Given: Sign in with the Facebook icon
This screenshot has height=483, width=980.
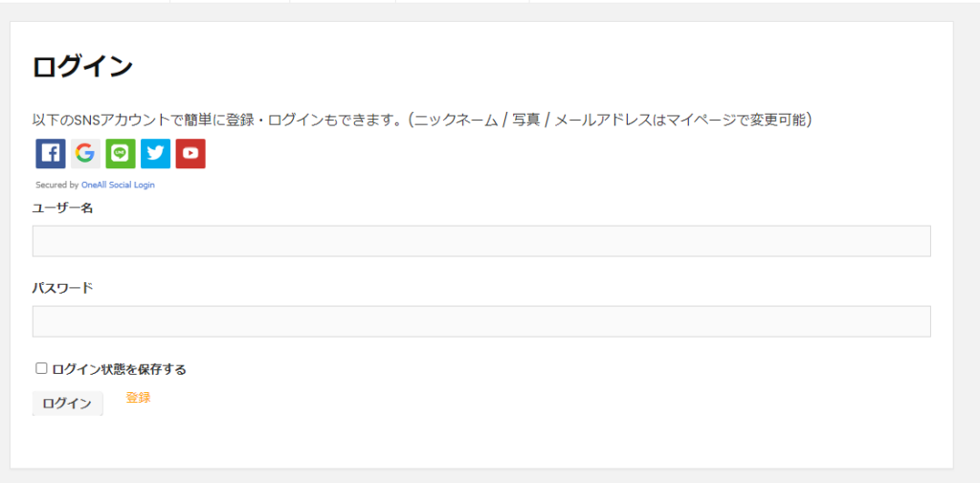Looking at the screenshot, I should click(x=51, y=154).
